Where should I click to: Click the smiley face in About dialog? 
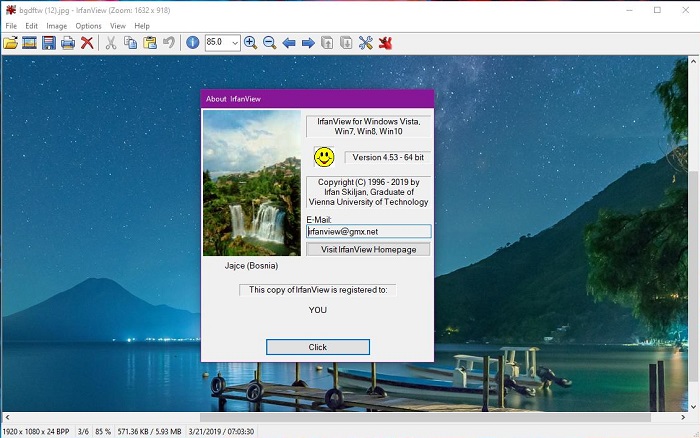324,157
